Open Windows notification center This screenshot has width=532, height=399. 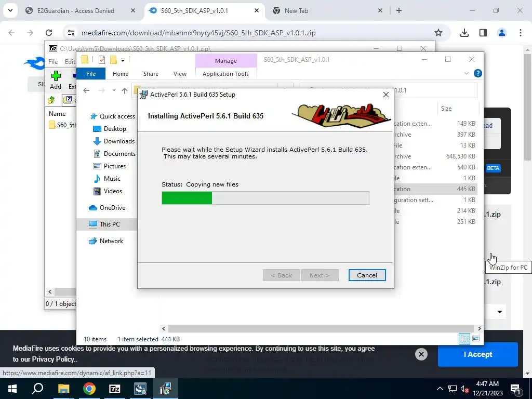[515, 389]
